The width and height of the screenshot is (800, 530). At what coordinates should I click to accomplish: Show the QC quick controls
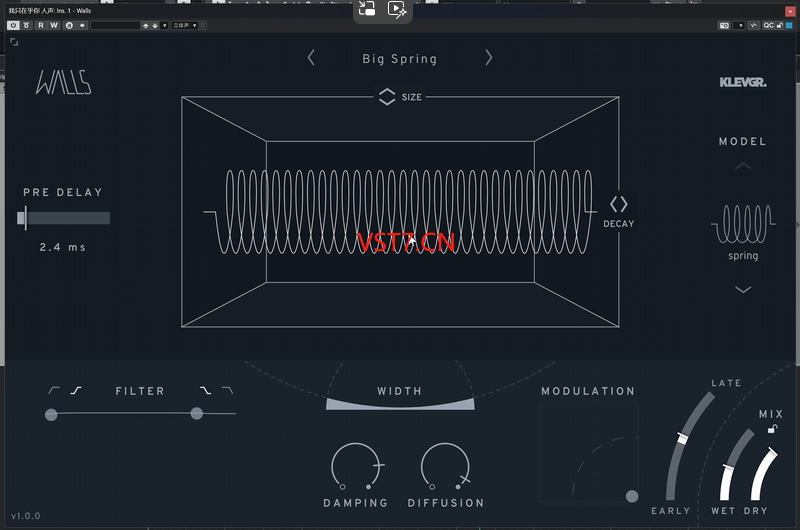[768, 25]
